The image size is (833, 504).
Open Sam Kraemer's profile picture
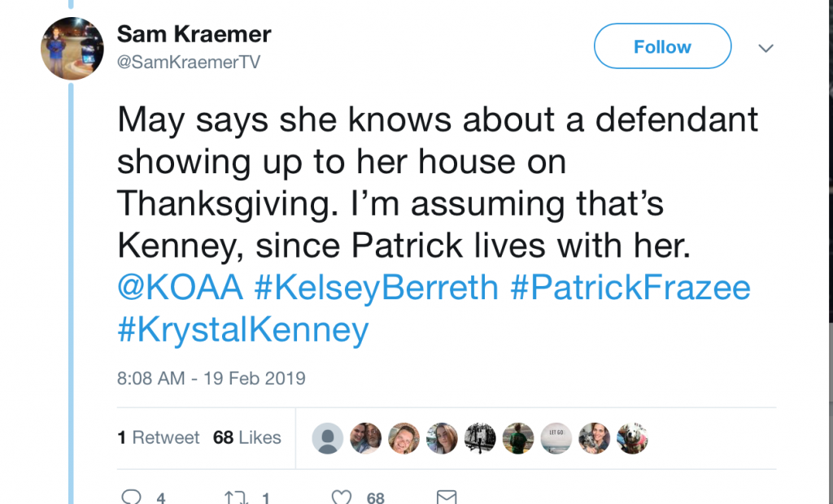coord(72,49)
